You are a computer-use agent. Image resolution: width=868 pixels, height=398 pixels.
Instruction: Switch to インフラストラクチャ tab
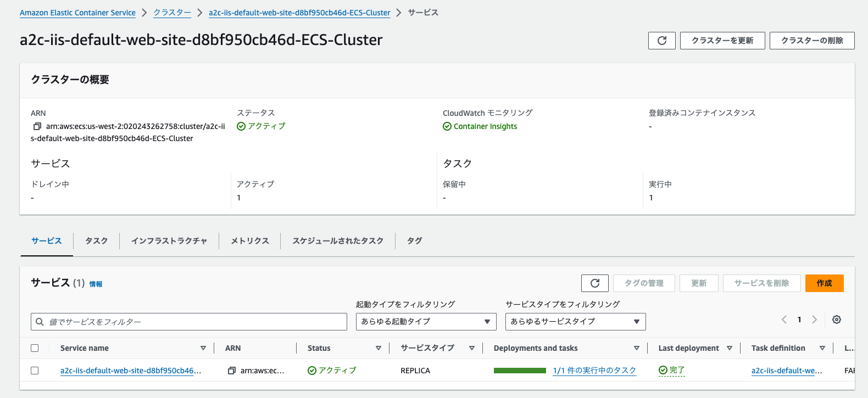click(x=169, y=241)
